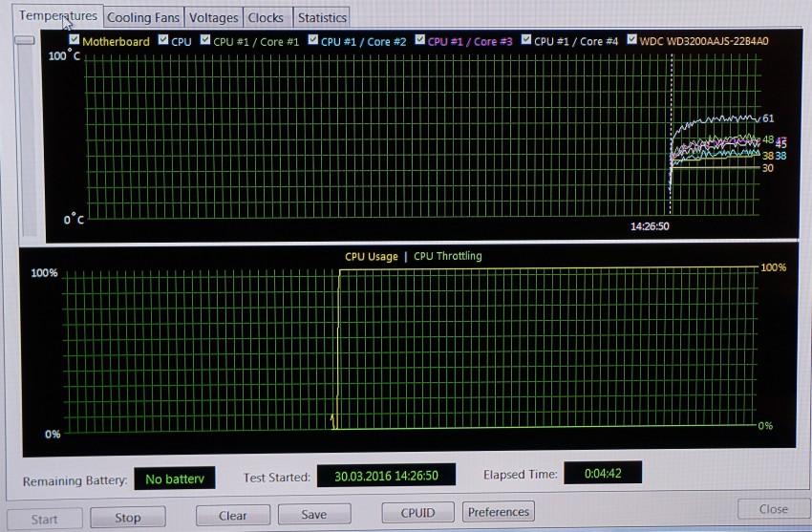Viewport: 812px width, 532px height.
Task: Toggle the CPU #1 / Core #2 checkbox
Action: 311,41
